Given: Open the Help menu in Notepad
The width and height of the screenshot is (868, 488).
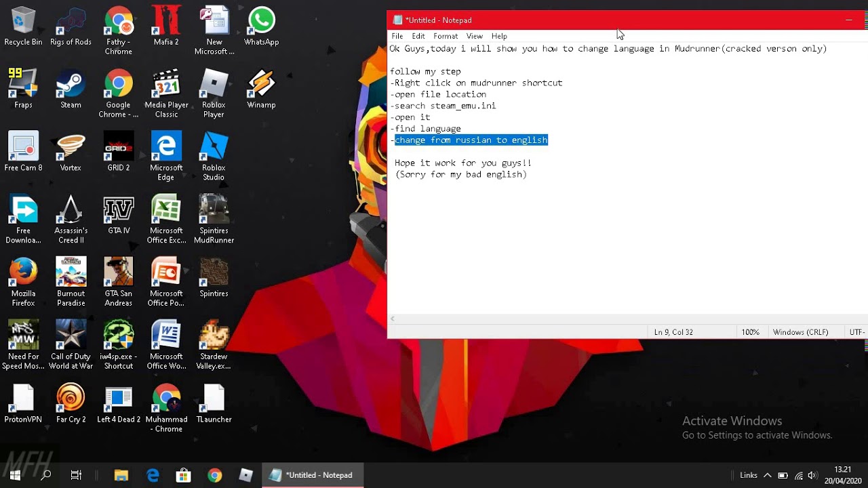Looking at the screenshot, I should pos(499,36).
